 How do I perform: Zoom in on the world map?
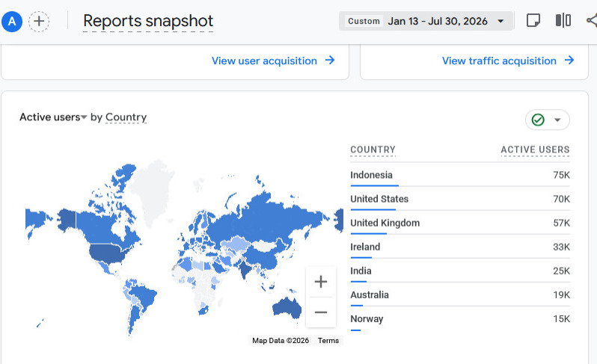pyautogui.click(x=321, y=282)
